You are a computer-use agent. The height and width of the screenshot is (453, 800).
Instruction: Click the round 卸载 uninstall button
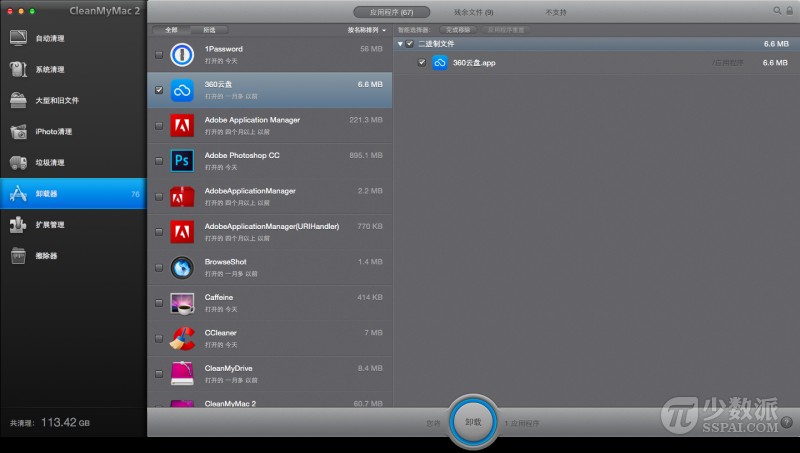473,422
